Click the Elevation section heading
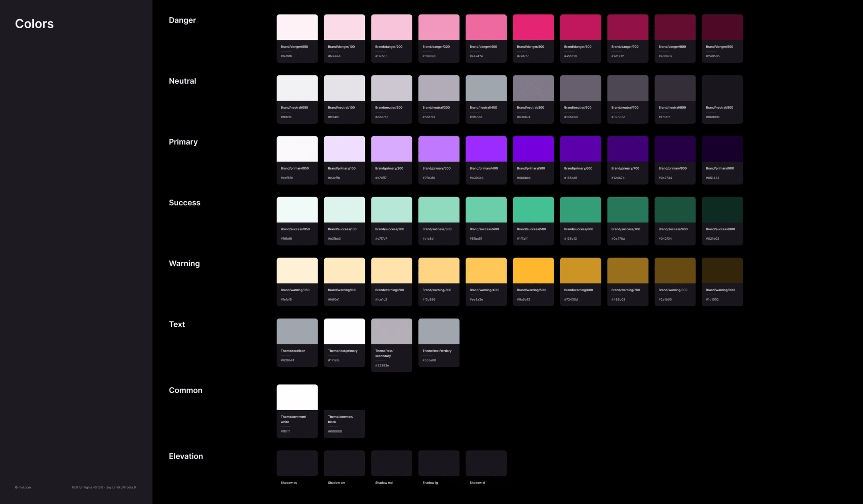 186,456
